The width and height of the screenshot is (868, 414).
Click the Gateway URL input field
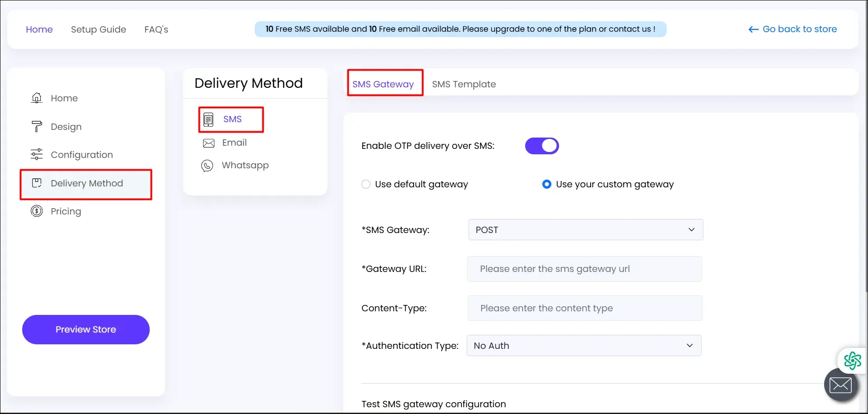tap(584, 269)
